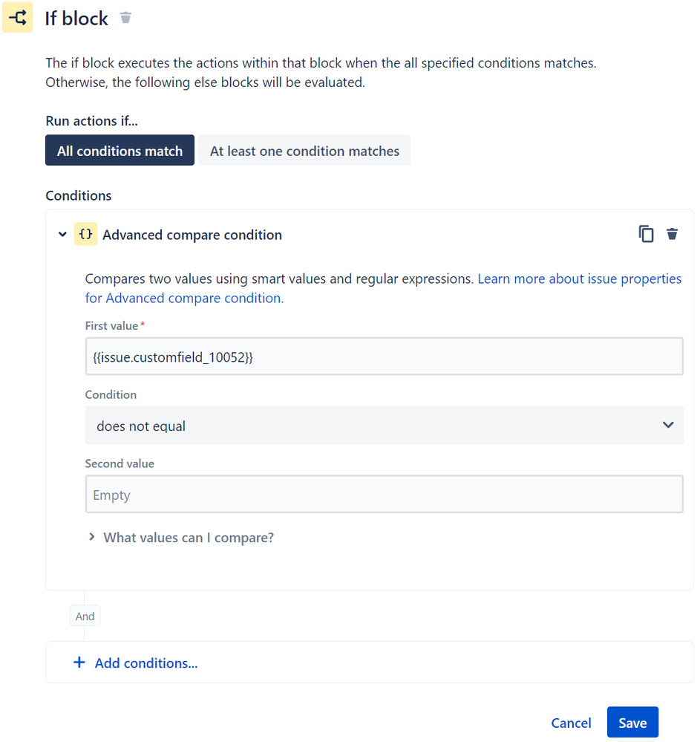Select At least one condition matches
The width and height of the screenshot is (700, 742).
[x=304, y=151]
